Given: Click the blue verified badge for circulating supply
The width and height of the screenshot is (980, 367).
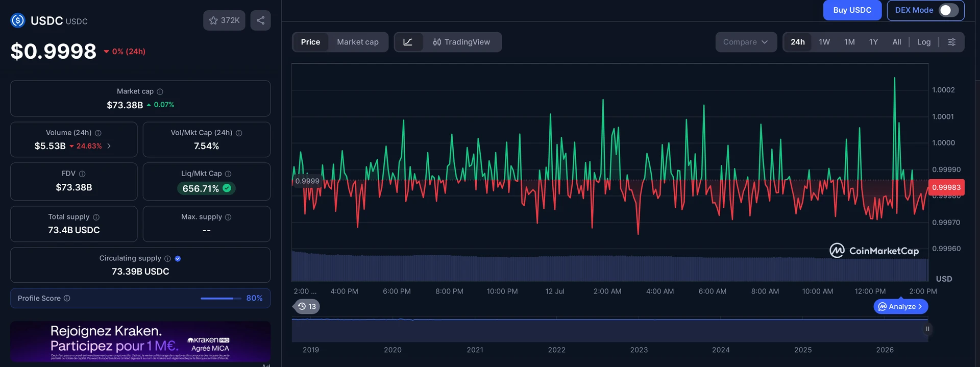Looking at the screenshot, I should pyautogui.click(x=178, y=258).
